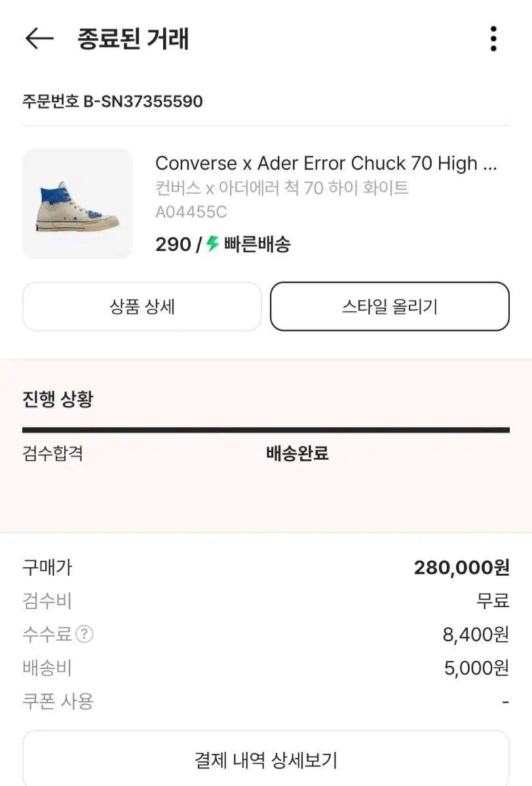The height and width of the screenshot is (786, 532).
Task: Open the Converse sneaker product thumbnail
Action: 78,204
